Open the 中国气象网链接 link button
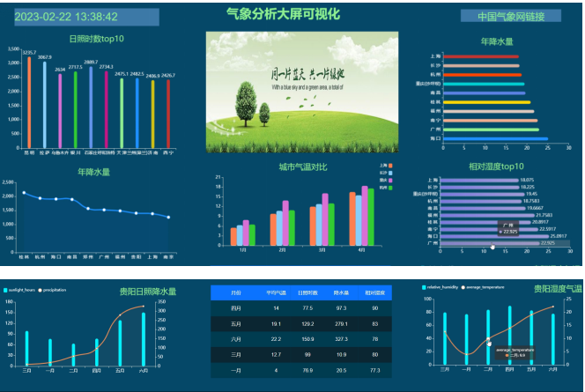Screen dimensions: 585x392 (x=511, y=16)
